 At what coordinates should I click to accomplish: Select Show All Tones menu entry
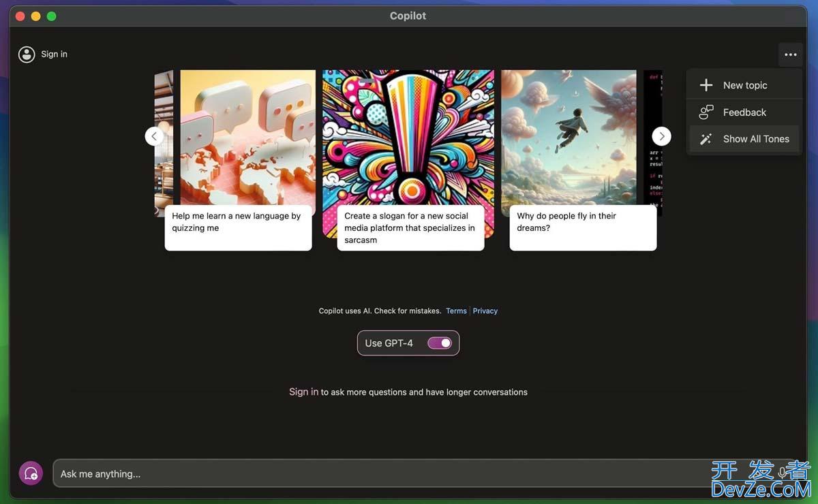click(x=744, y=139)
